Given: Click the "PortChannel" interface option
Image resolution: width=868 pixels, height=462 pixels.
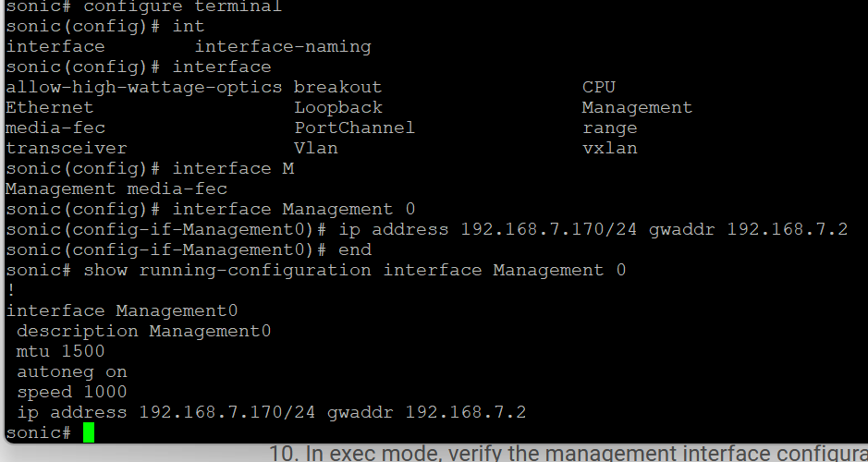Looking at the screenshot, I should click(x=355, y=128).
